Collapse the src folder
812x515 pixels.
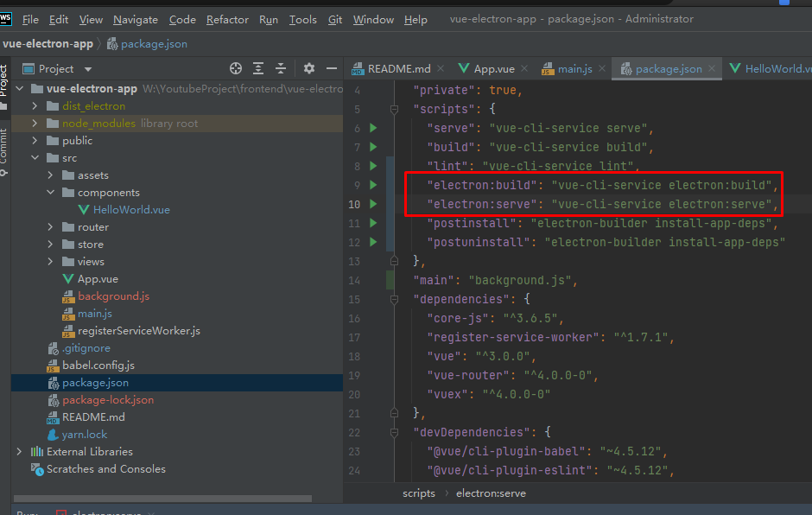pyautogui.click(x=35, y=158)
